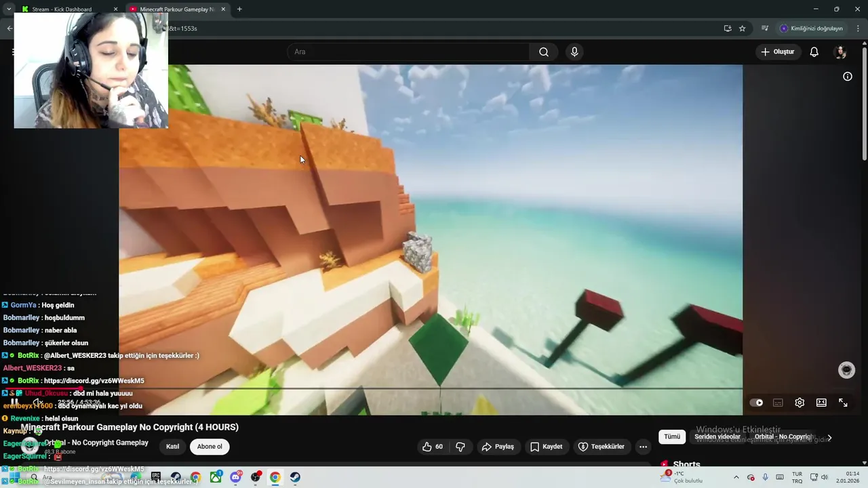Open the video player settings gear

pos(800,403)
